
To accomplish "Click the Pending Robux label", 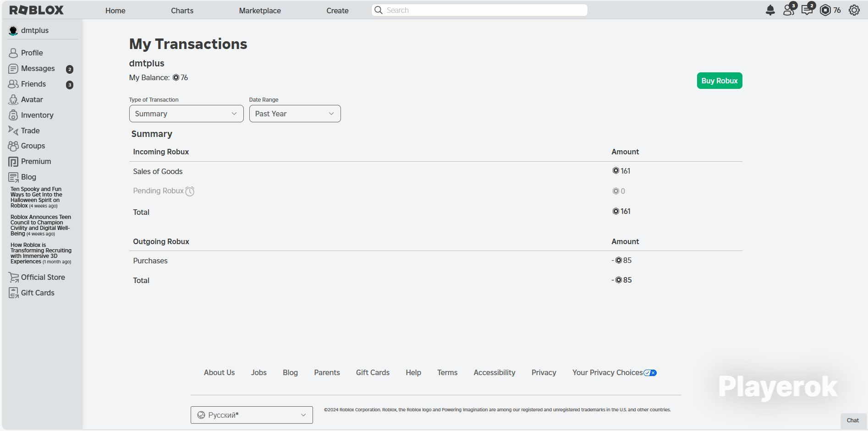I will tap(158, 191).
